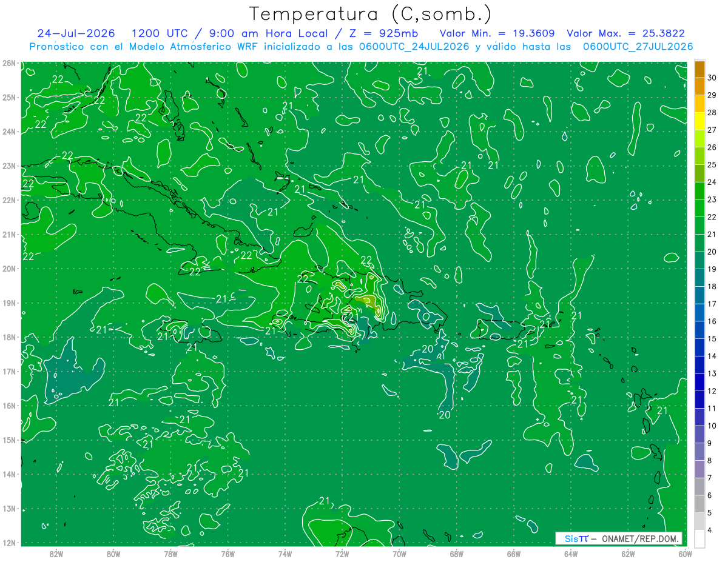Click the Sisπ ONAMET/REP.DOM. logo box

[x=619, y=538]
